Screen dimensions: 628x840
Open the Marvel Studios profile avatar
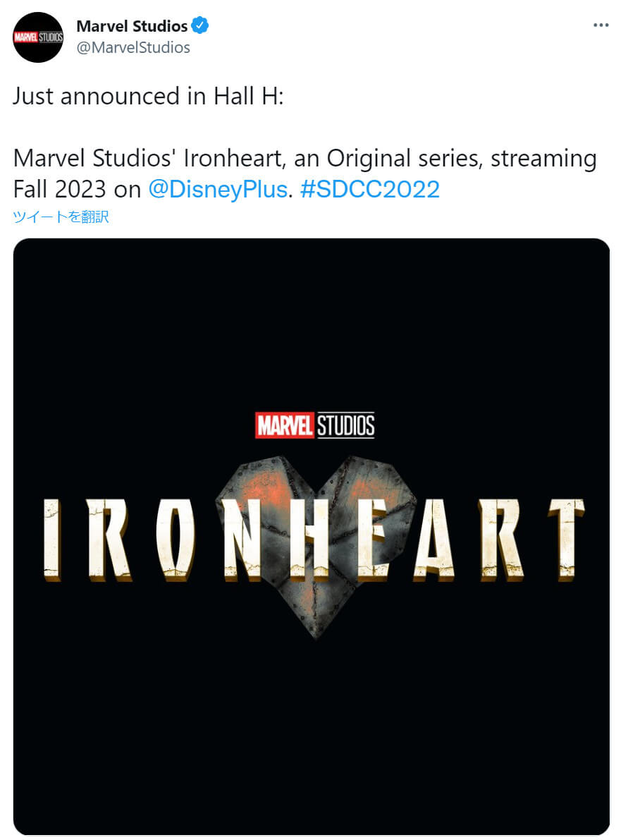pyautogui.click(x=38, y=37)
